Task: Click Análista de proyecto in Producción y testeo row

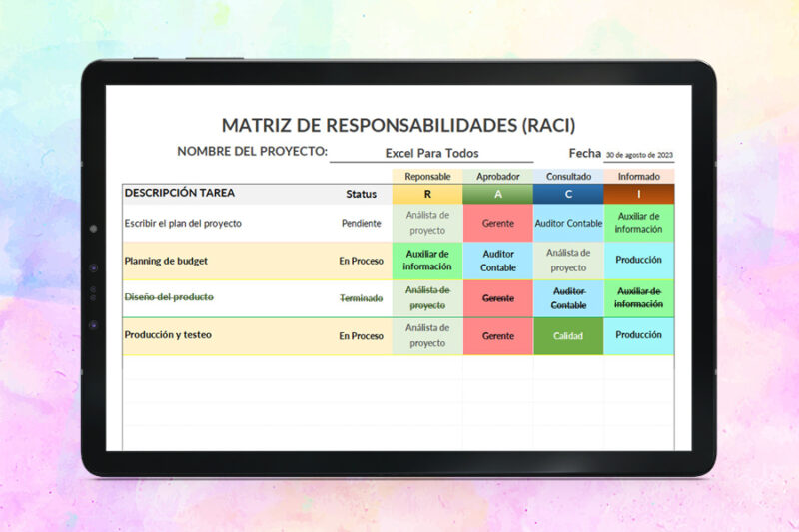Action: 427,336
